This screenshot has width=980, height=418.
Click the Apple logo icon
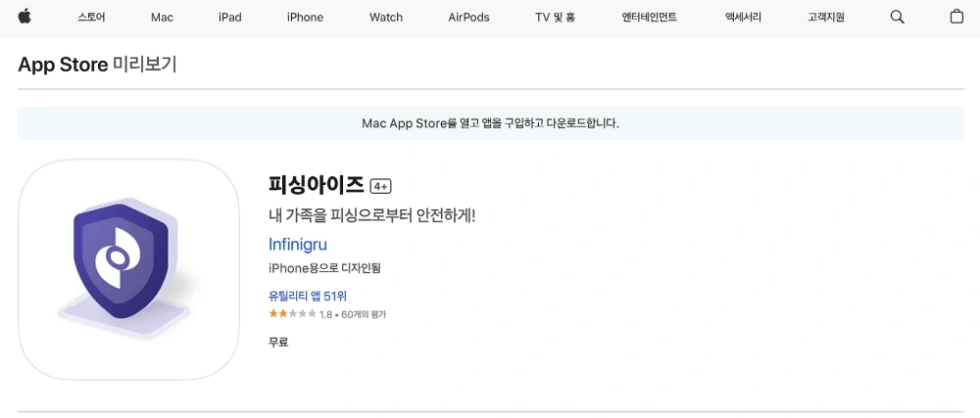[24, 17]
